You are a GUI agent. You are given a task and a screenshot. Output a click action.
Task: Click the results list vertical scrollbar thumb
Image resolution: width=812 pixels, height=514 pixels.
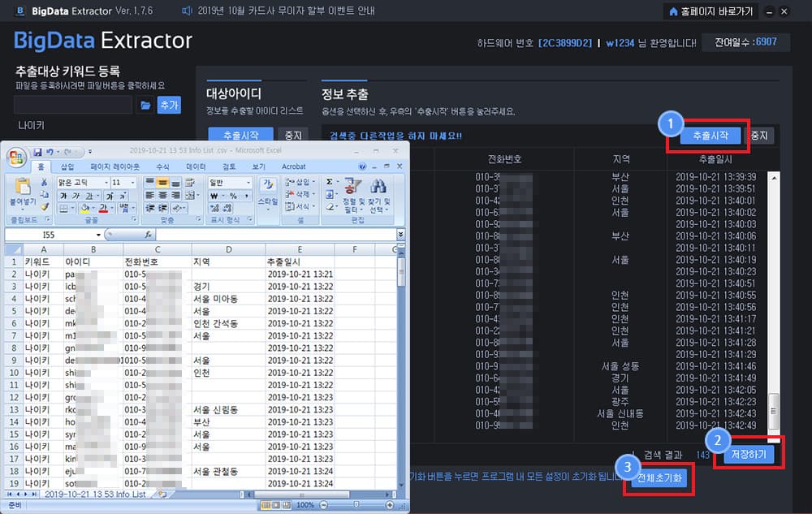(x=774, y=411)
